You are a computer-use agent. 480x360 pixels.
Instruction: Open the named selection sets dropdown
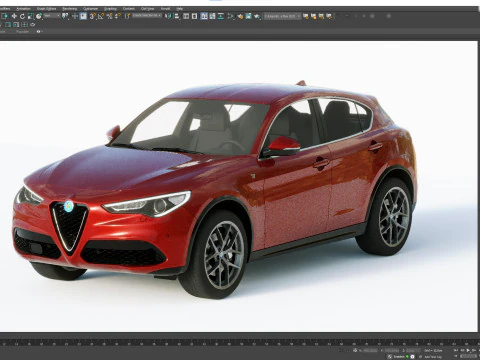(x=147, y=16)
